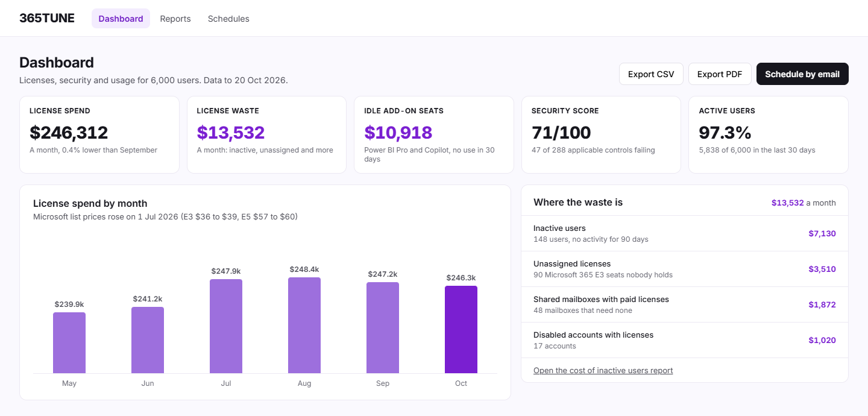Switch to the Reports tab

(175, 19)
